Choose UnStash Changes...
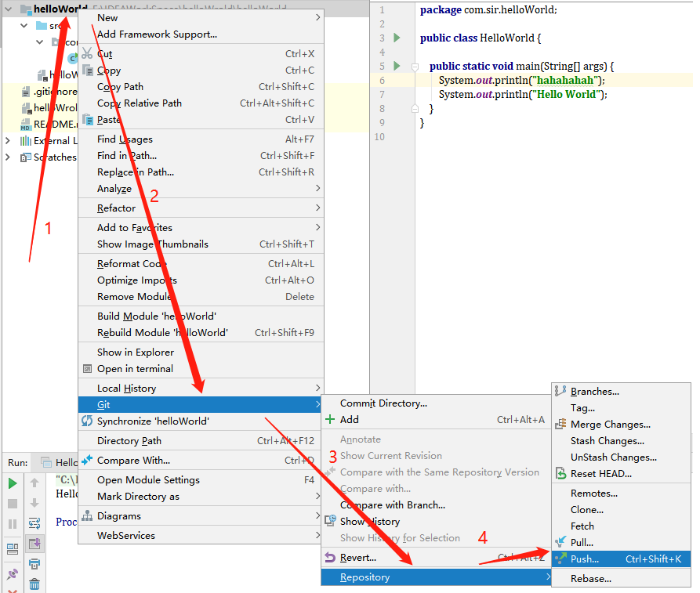 pos(622,457)
